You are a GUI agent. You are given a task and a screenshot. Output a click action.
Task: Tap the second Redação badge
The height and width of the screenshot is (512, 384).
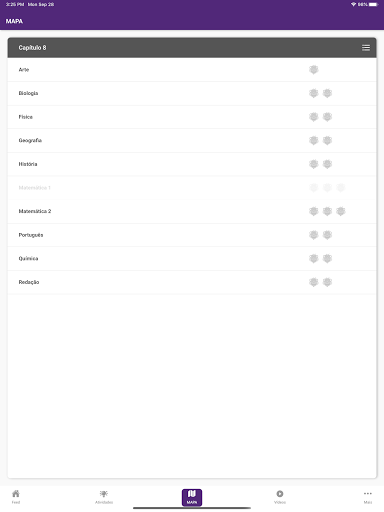point(327,282)
